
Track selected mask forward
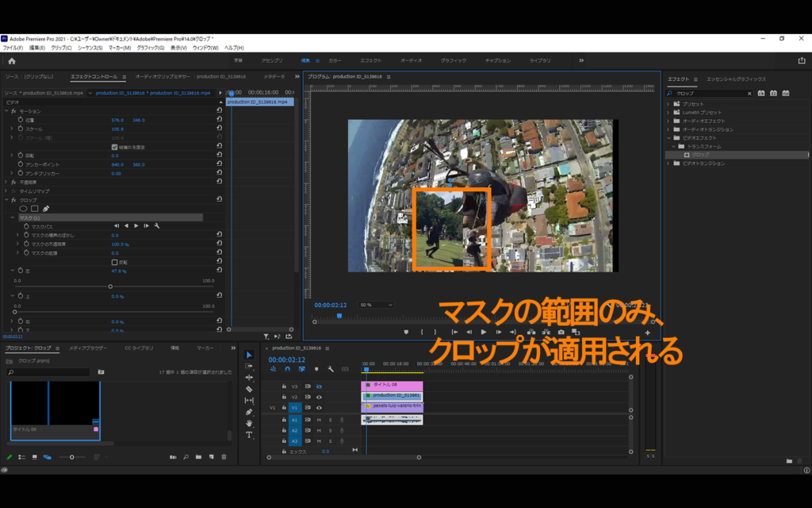tap(136, 226)
